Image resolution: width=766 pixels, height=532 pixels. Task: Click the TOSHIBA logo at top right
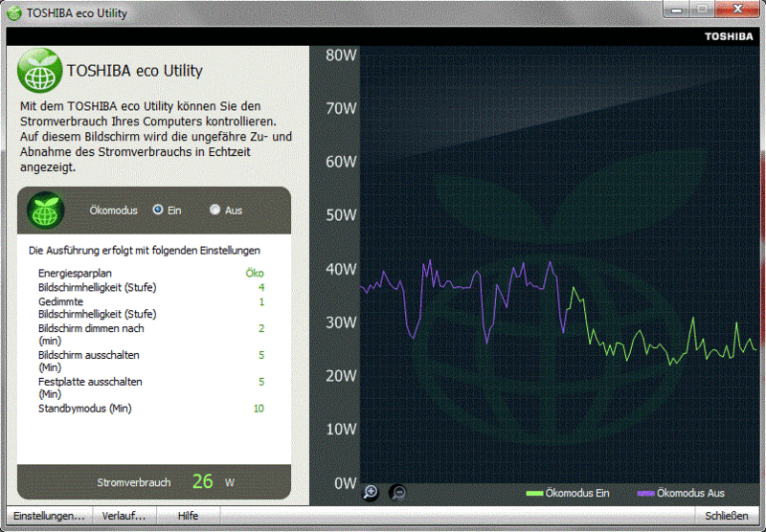731,36
